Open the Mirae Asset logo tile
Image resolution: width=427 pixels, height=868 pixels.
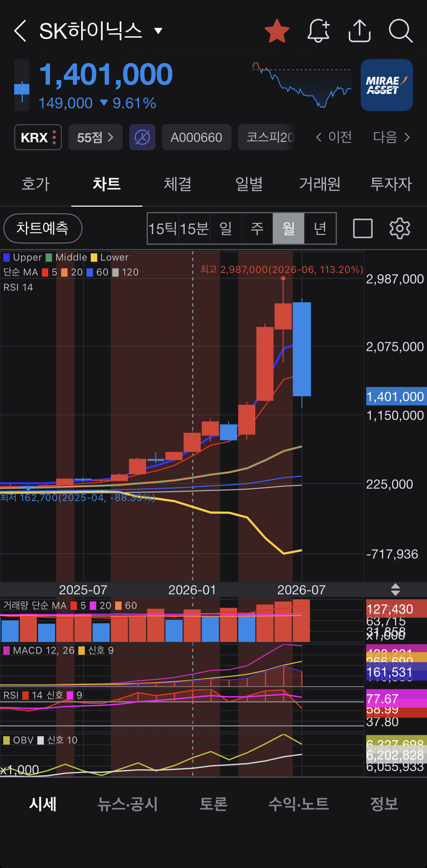386,85
